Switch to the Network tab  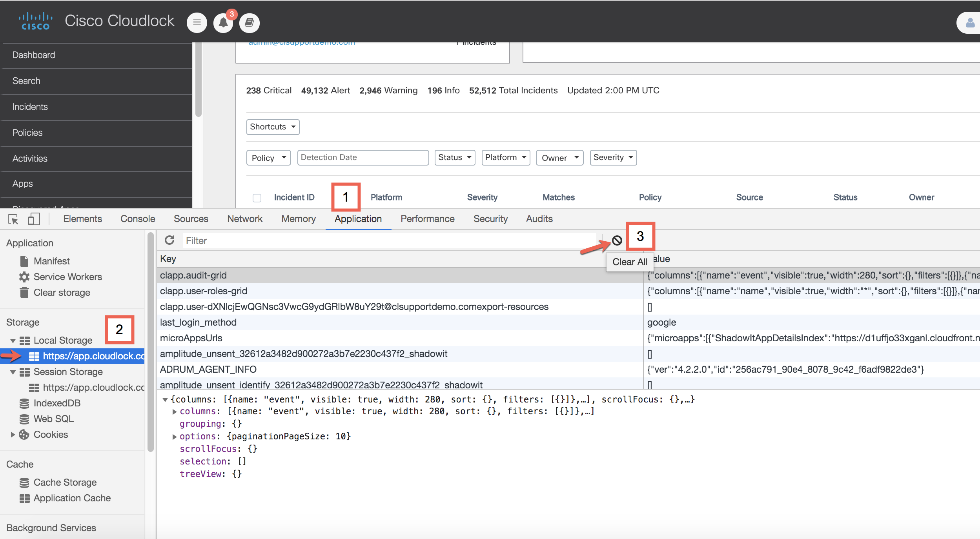coord(245,219)
